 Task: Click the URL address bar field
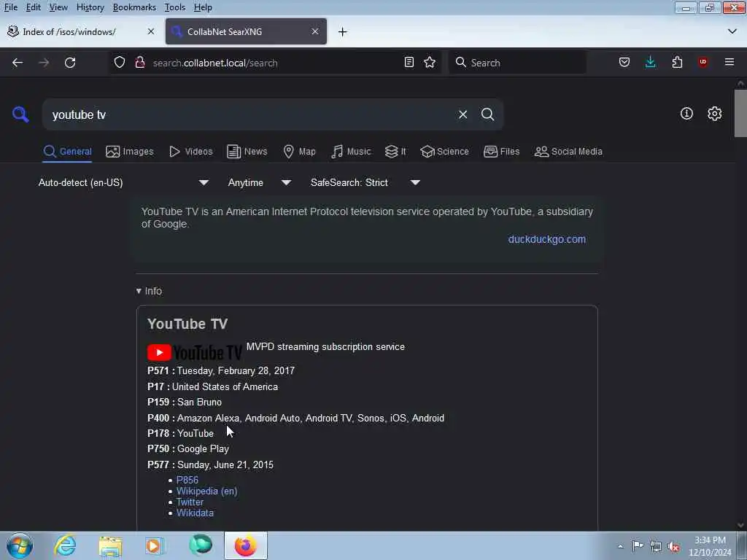point(274,63)
